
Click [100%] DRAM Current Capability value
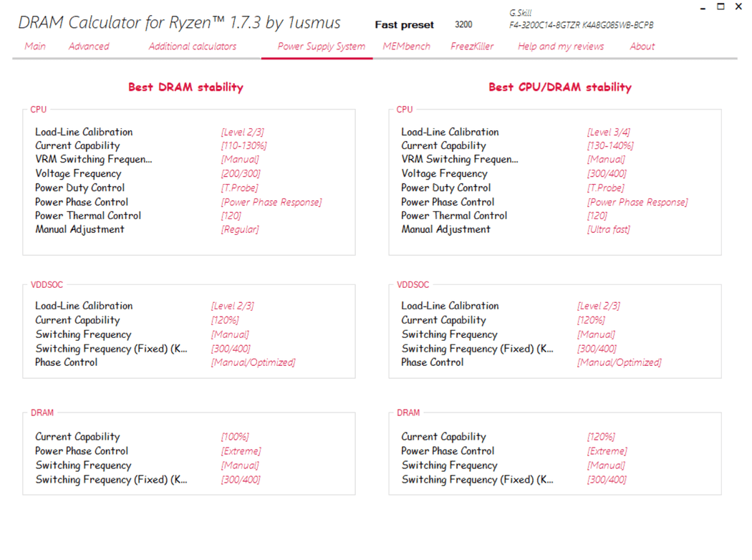235,438
